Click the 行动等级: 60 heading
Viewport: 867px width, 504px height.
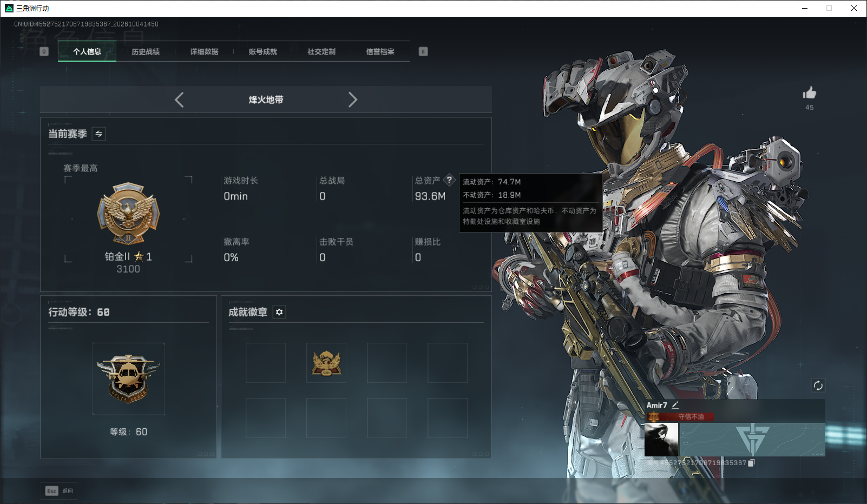click(x=79, y=312)
